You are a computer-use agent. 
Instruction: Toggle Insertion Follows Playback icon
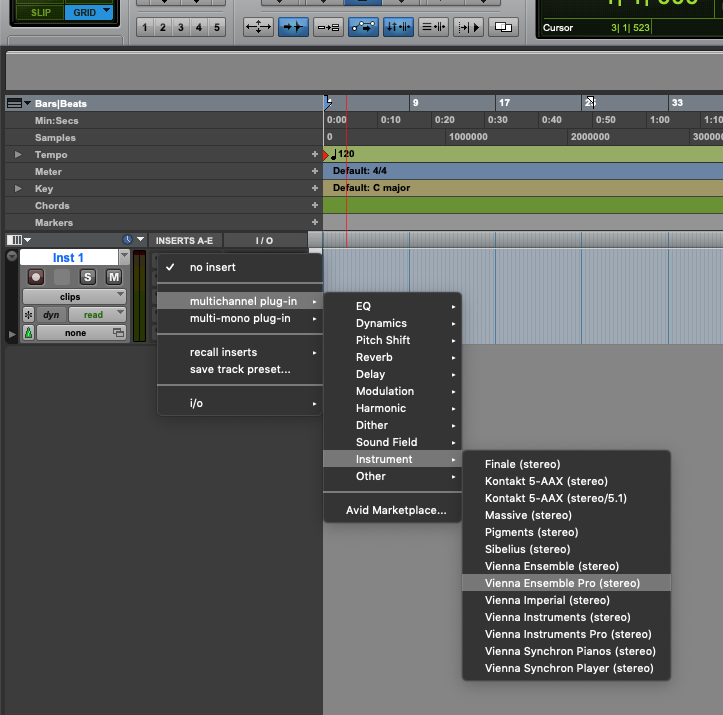pos(468,27)
